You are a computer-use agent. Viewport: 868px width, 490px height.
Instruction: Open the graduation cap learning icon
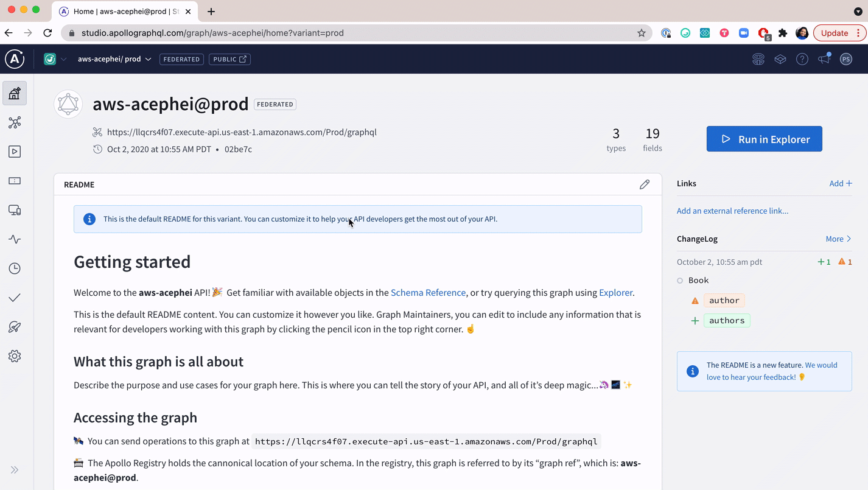[x=780, y=59]
